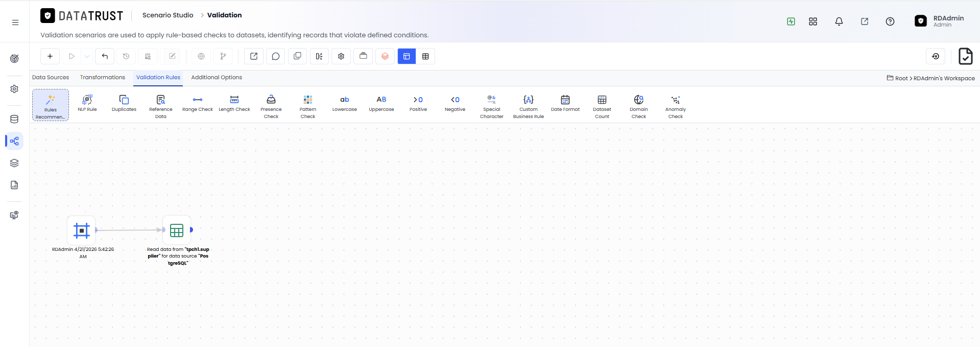Go to Scenario Studio breadcrumb
Viewport: 980px width, 347px height.
[168, 15]
